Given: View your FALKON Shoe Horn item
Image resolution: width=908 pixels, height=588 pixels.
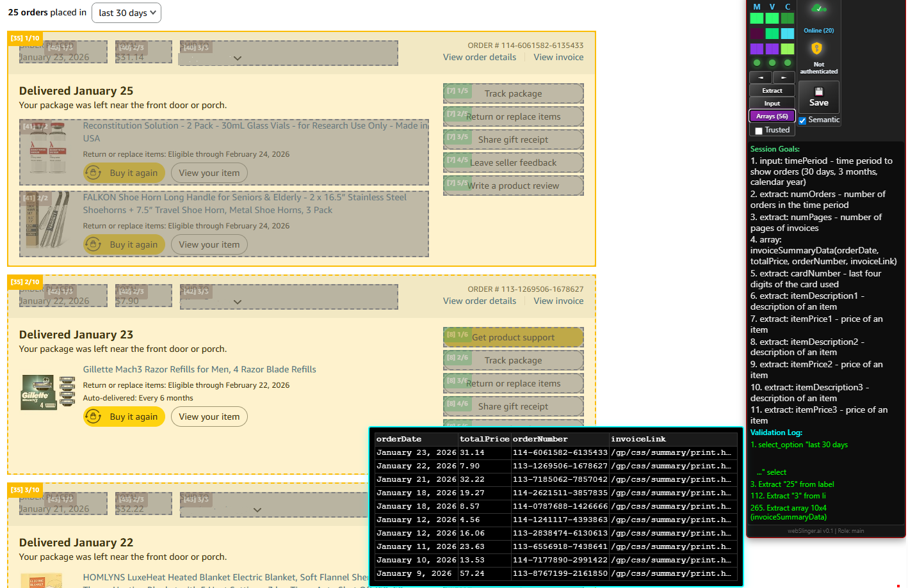Looking at the screenshot, I should [x=209, y=244].
